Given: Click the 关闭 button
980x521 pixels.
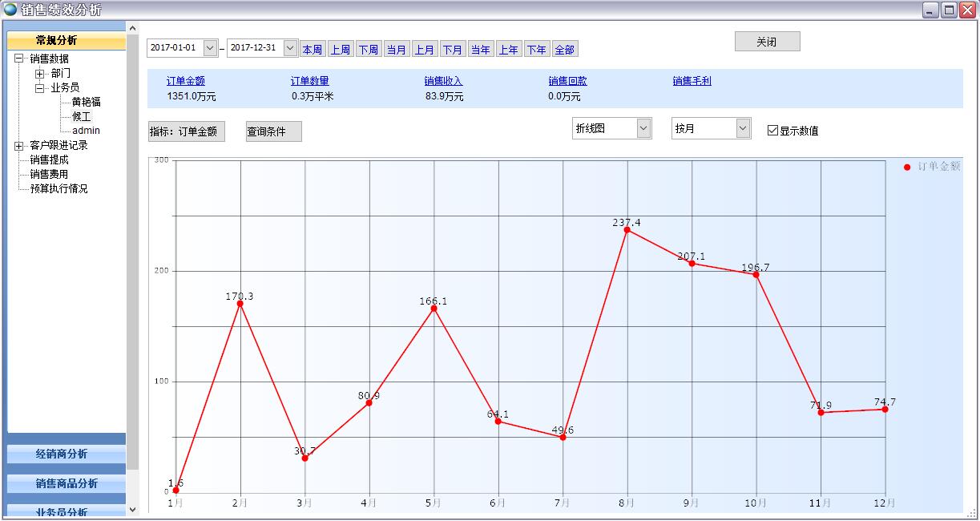Looking at the screenshot, I should (765, 41).
